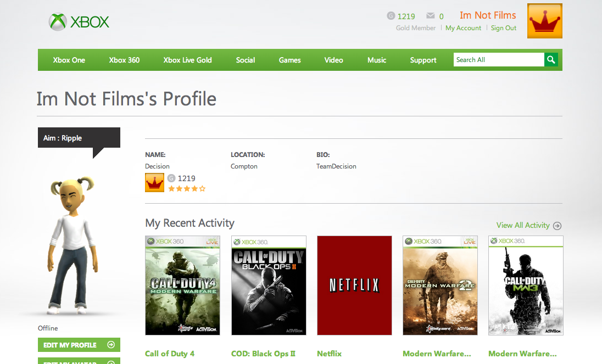The width and height of the screenshot is (602, 364).
Task: Open the Black Ops II cover art
Action: [269, 285]
